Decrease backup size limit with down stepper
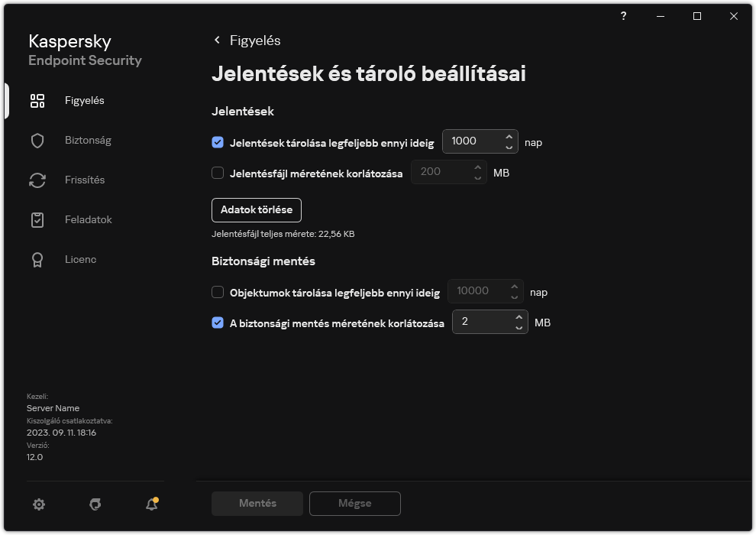 (519, 326)
